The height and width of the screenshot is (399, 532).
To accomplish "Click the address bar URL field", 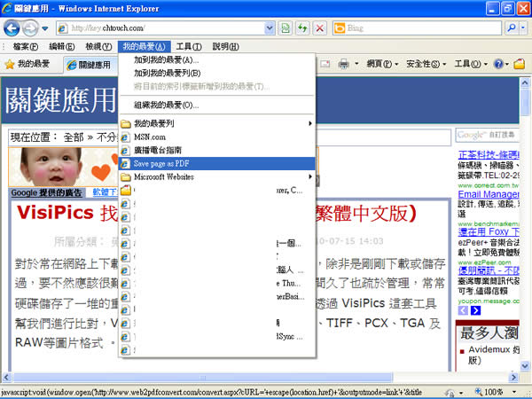I will 167,28.
